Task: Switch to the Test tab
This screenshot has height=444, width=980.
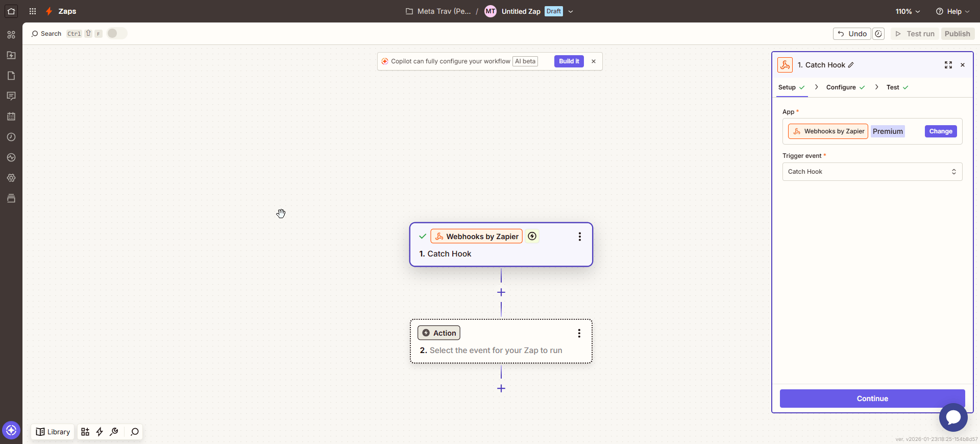Action: [x=897, y=87]
